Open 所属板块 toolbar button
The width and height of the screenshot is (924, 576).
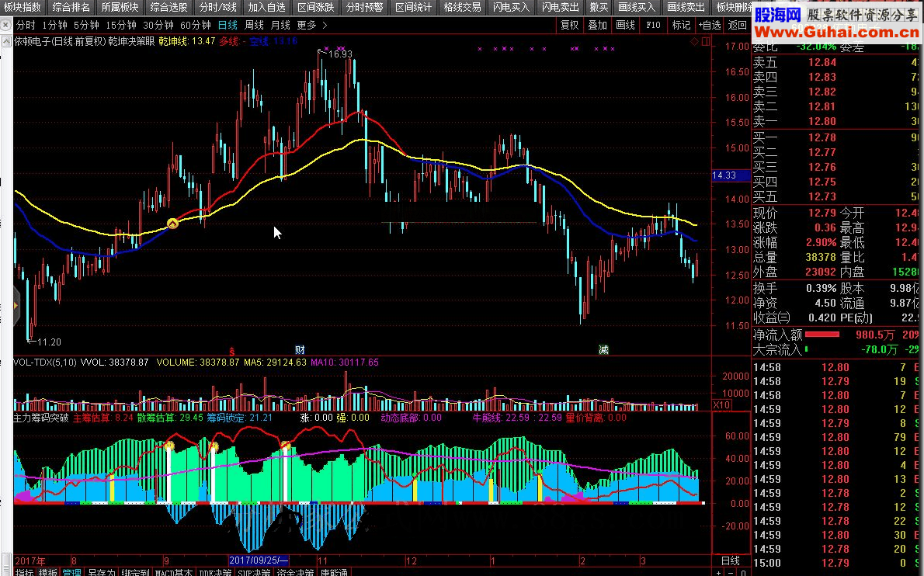[x=120, y=7]
